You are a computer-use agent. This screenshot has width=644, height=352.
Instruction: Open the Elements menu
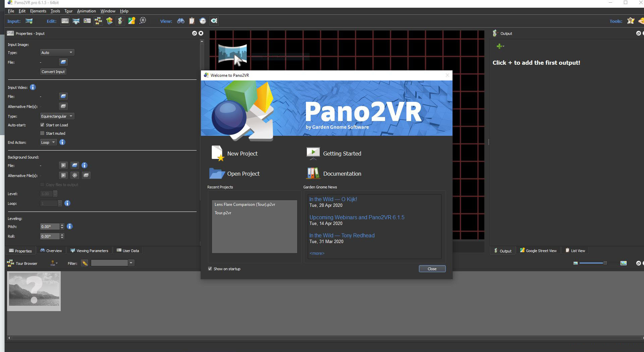(38, 11)
